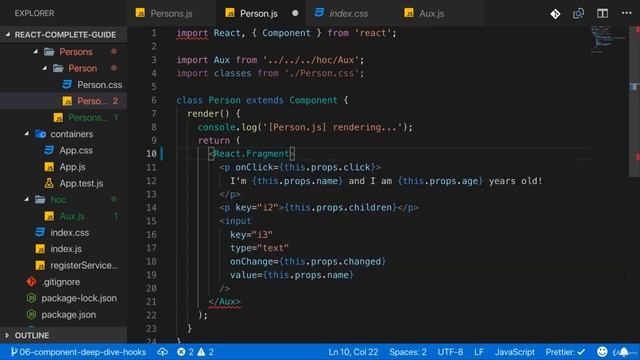The image size is (640, 360).
Task: Click the open preview search icon in the tab bar
Action: click(x=578, y=14)
